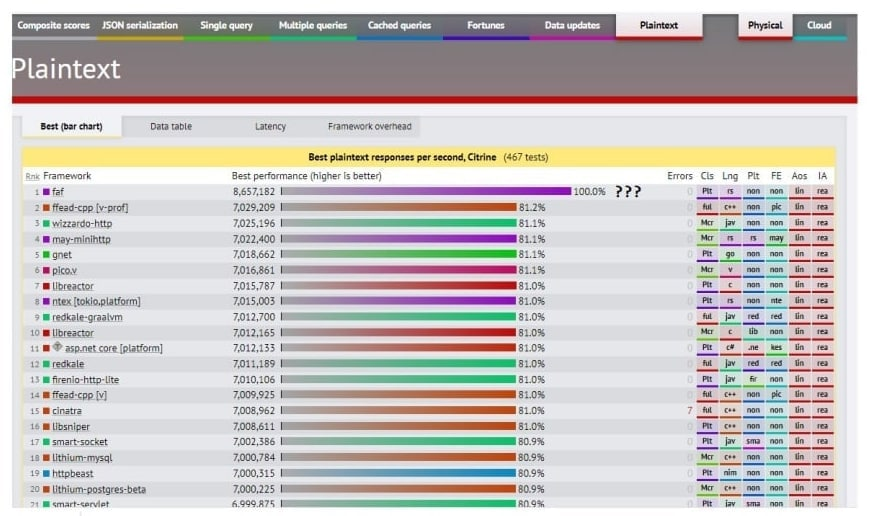
Task: Open the faf framework link
Action: [x=58, y=192]
